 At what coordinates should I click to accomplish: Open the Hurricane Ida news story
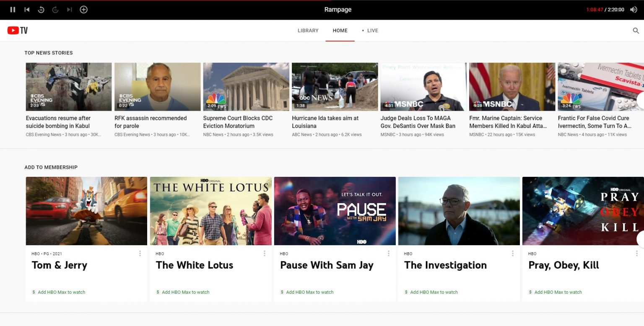(x=335, y=86)
